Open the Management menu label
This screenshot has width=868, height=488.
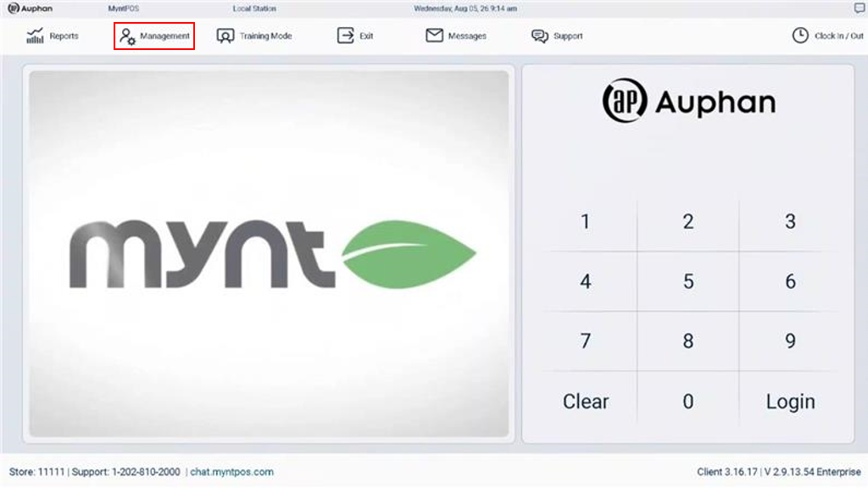tap(164, 36)
